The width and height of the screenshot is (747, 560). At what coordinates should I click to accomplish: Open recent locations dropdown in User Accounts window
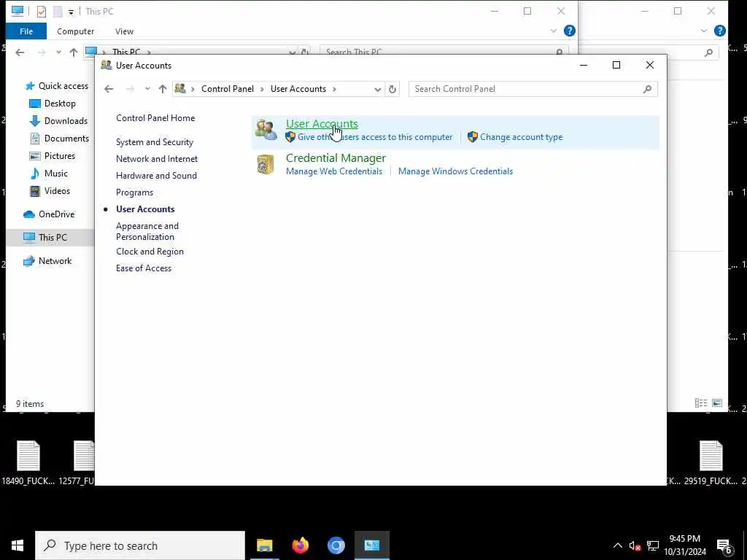tap(147, 89)
